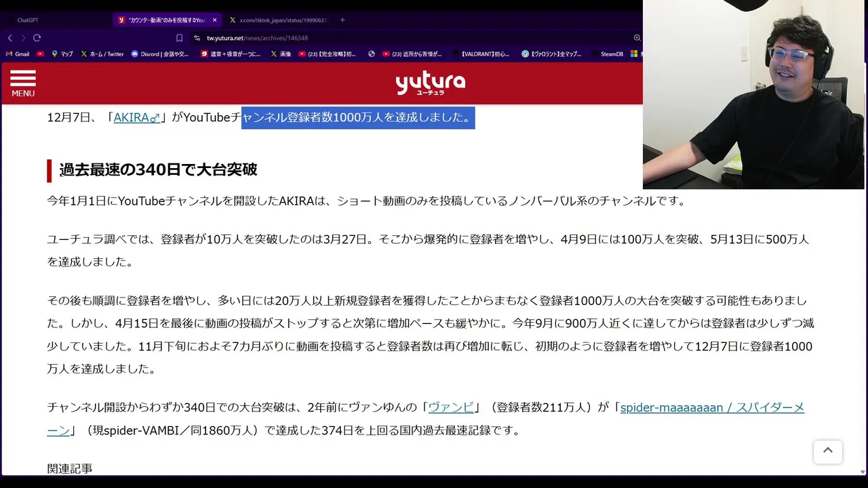Open the Discord | 会話や交… bookmark
Screen dimensions: 868x488
point(159,54)
